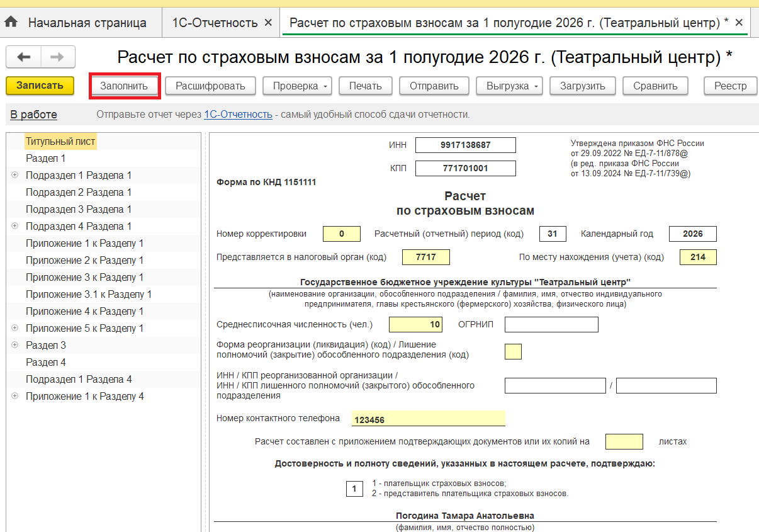The width and height of the screenshot is (759, 532).
Task: Select Титульный лист in the section tree
Action: point(60,142)
